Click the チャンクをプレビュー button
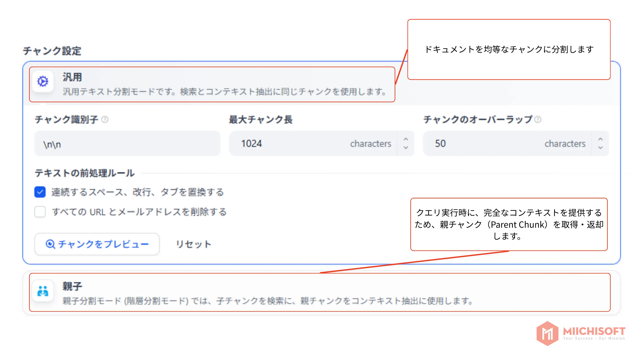644x362 pixels. coord(97,244)
